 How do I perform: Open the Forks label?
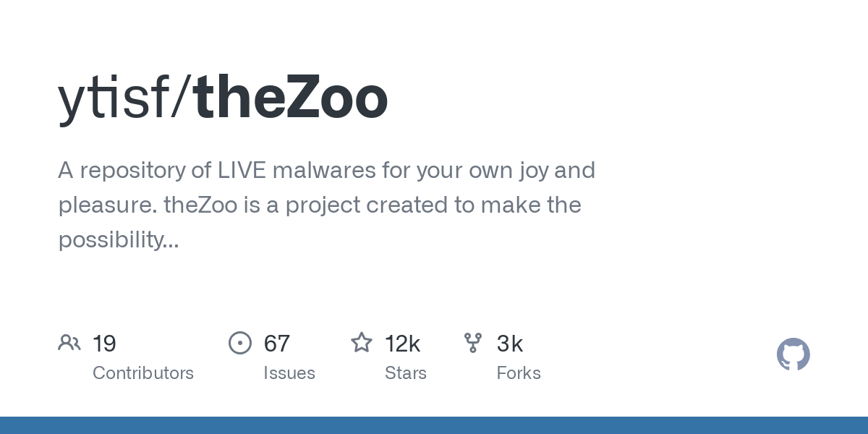coord(519,373)
